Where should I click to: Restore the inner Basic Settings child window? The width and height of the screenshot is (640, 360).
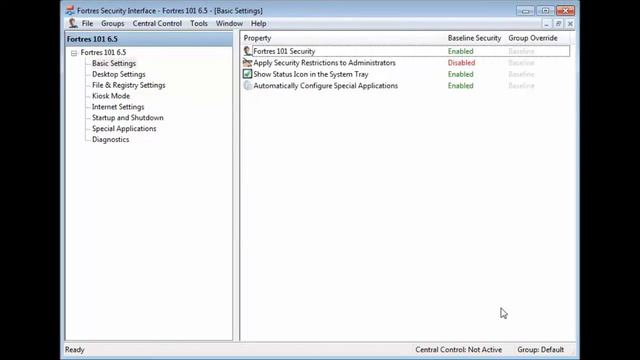tap(558, 24)
